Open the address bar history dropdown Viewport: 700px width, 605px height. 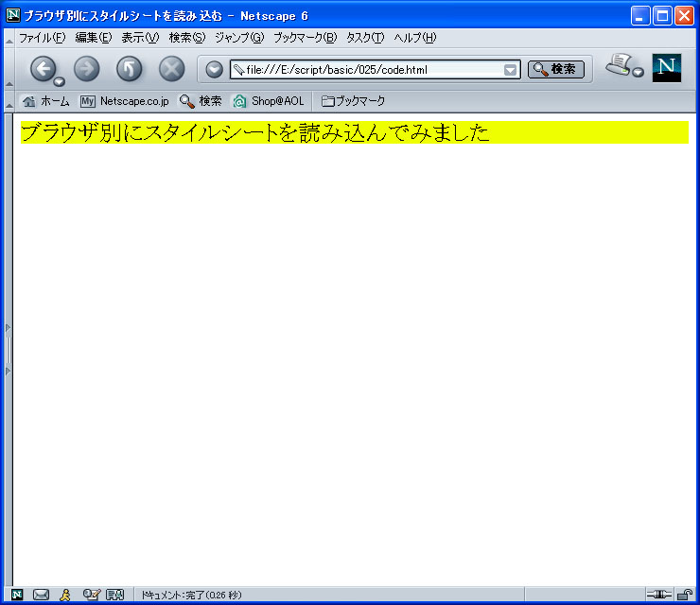pos(510,70)
